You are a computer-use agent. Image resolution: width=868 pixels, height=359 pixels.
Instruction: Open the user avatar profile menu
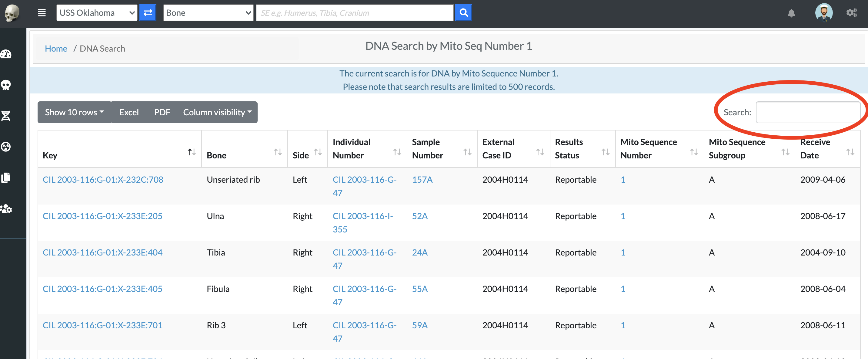(x=823, y=12)
